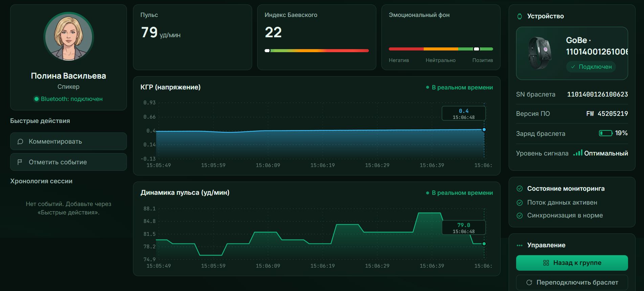Click the Комментировать button
The image size is (644, 291).
coord(68,141)
